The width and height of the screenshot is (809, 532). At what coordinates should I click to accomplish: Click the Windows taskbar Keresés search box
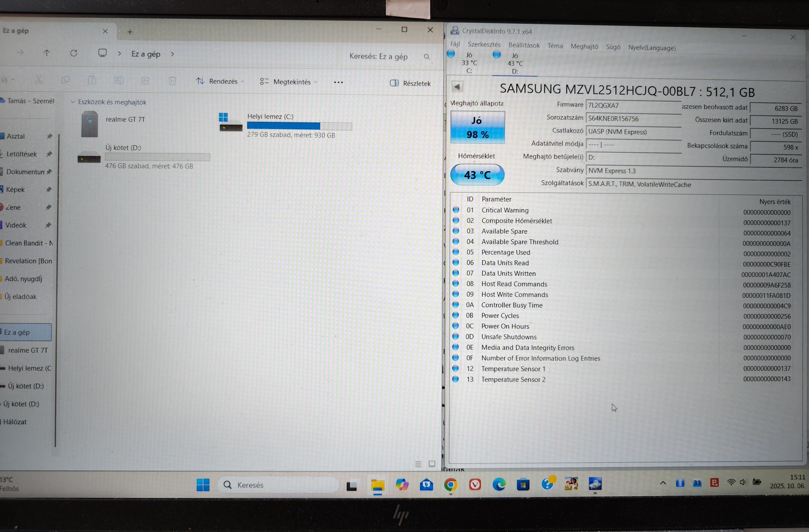tap(278, 485)
